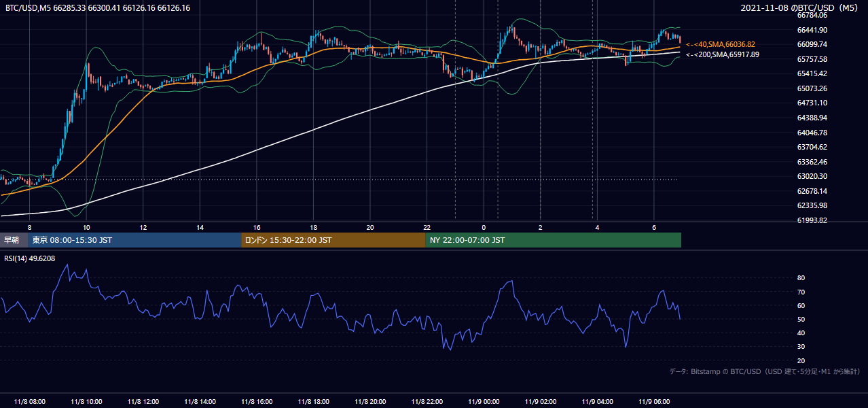The width and height of the screenshot is (868, 408).
Task: Click hour tick 14 under price chart
Action: coord(200,227)
